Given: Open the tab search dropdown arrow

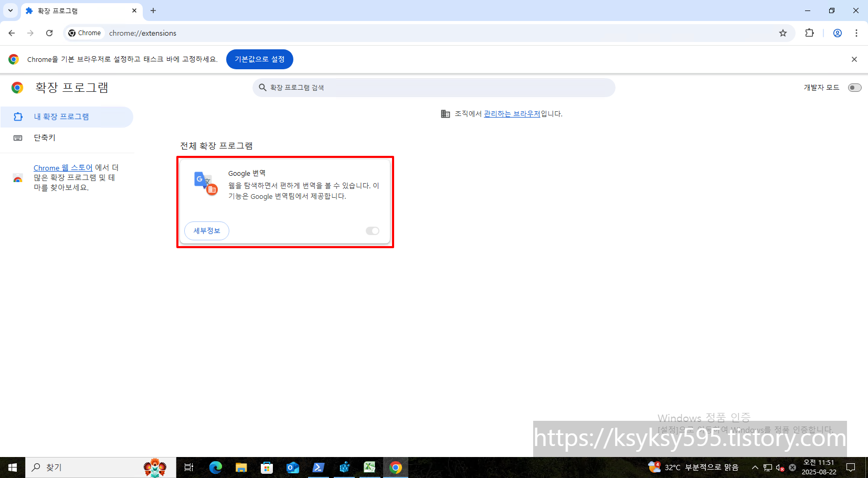Looking at the screenshot, I should pos(10,10).
